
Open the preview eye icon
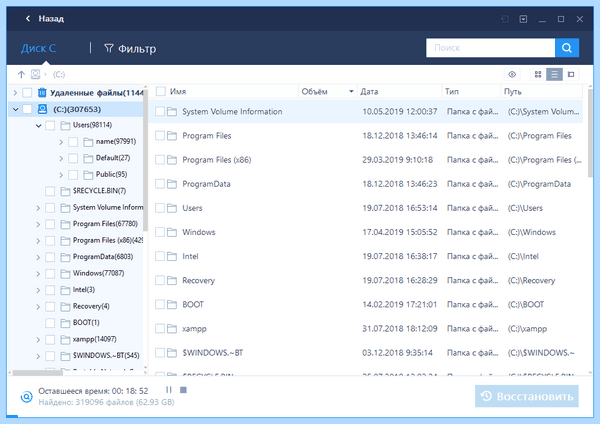pyautogui.click(x=512, y=74)
